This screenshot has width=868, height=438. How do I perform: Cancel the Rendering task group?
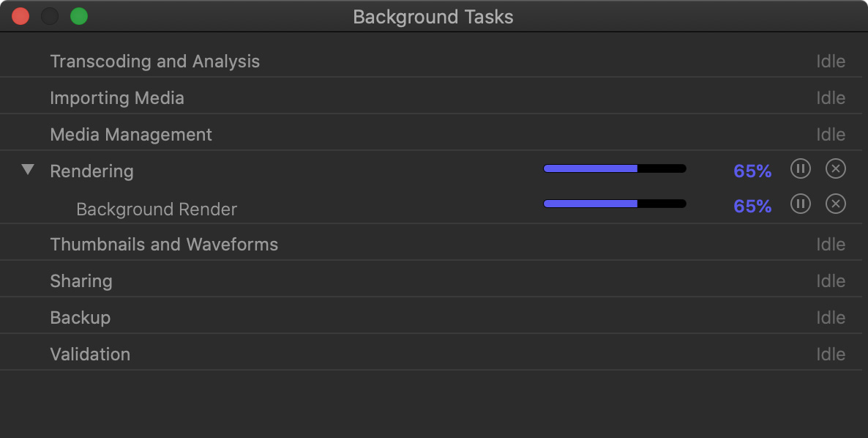835,169
